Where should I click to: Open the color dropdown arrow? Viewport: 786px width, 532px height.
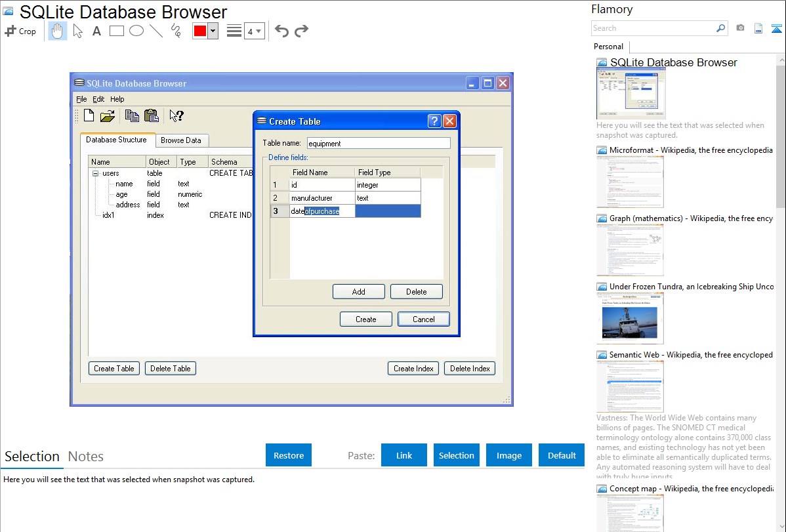coord(213,31)
